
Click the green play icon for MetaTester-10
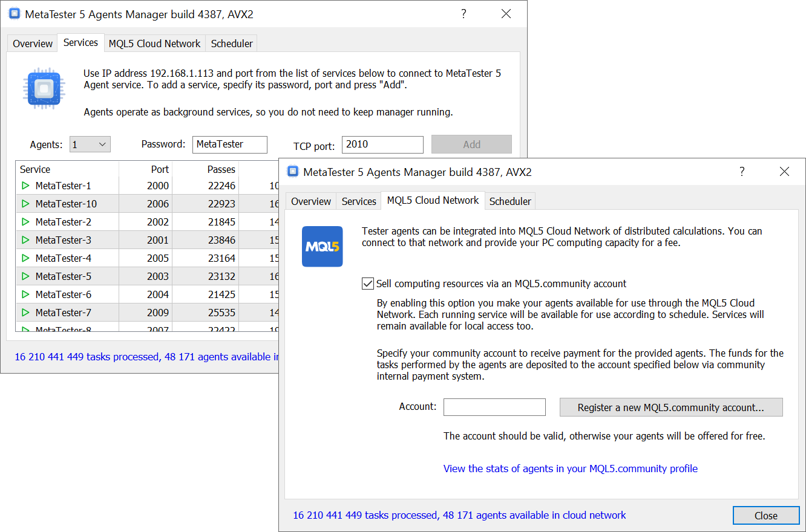tap(25, 204)
